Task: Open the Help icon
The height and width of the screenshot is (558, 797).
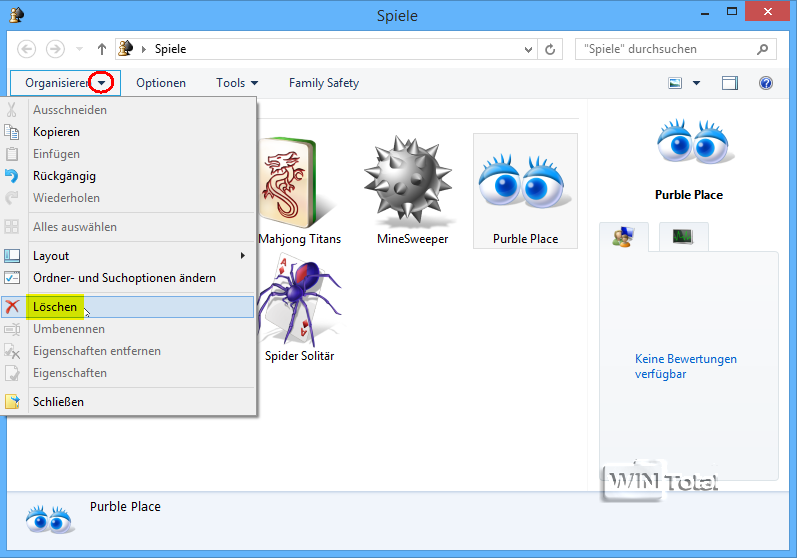Action: click(766, 83)
